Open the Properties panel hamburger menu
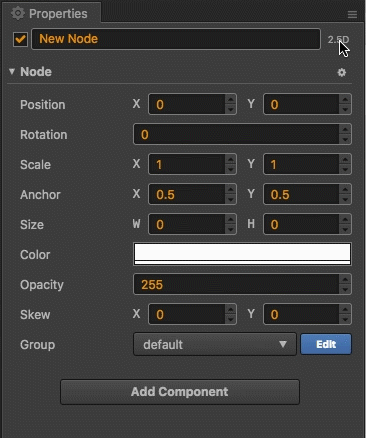This screenshot has width=366, height=438. pyautogui.click(x=352, y=14)
